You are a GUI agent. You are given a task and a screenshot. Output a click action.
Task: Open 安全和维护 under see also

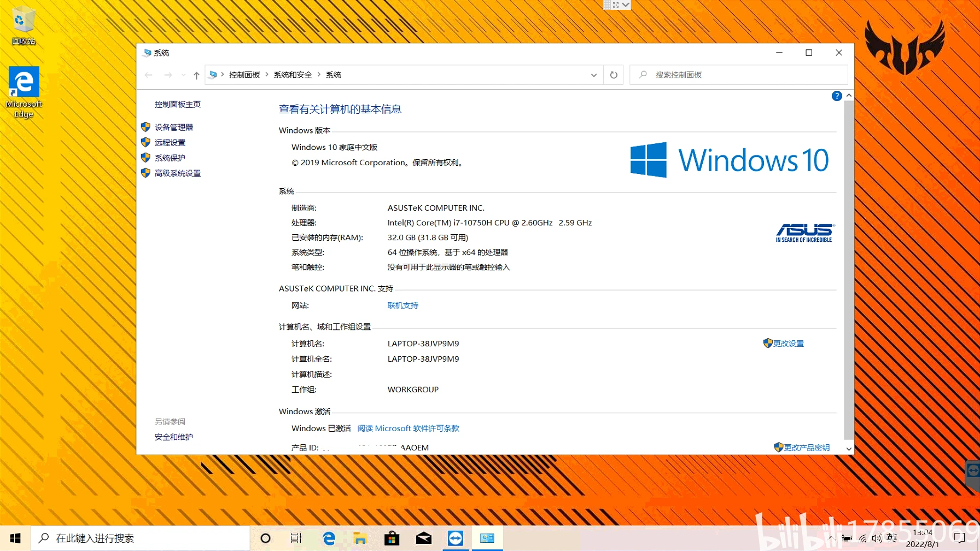pos(174,437)
